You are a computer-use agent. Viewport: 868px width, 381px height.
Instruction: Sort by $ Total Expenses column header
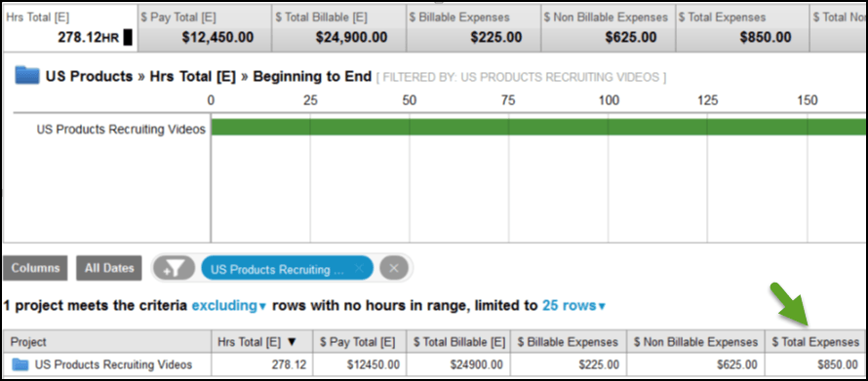(x=815, y=342)
